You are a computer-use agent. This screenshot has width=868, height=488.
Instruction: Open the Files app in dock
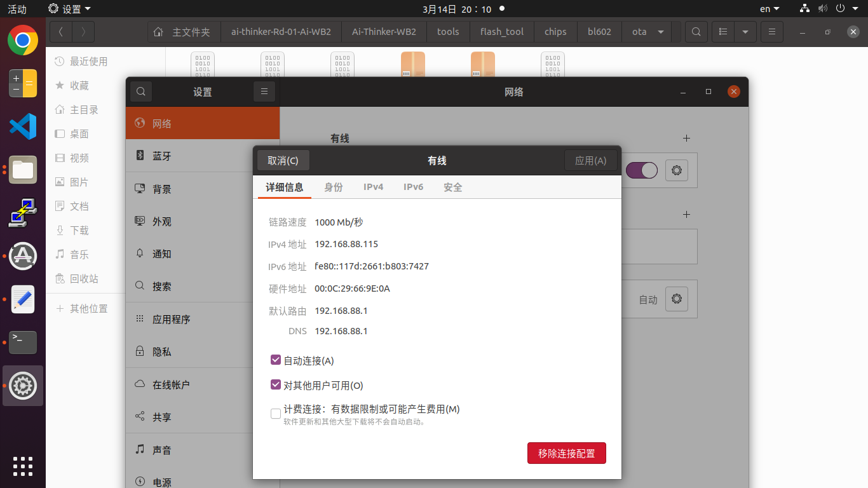pyautogui.click(x=23, y=170)
